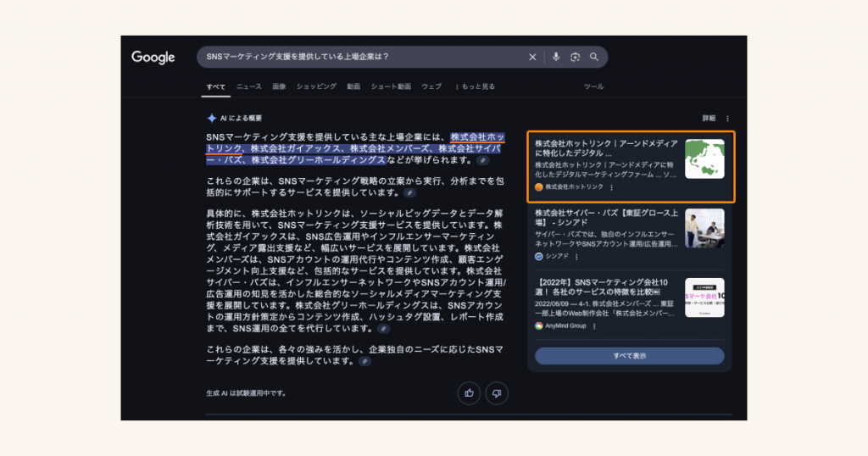Start voice search with microphone icon
868x456 pixels.
pyautogui.click(x=556, y=57)
